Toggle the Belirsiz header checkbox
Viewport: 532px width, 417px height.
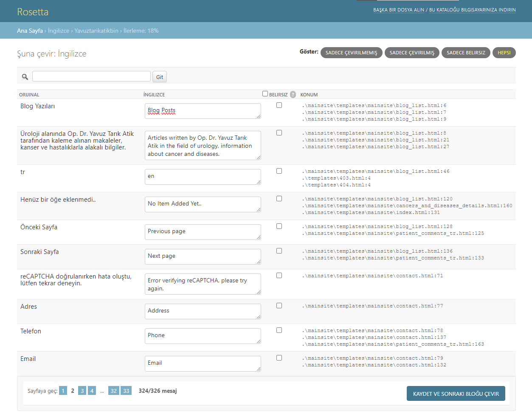[x=265, y=94]
